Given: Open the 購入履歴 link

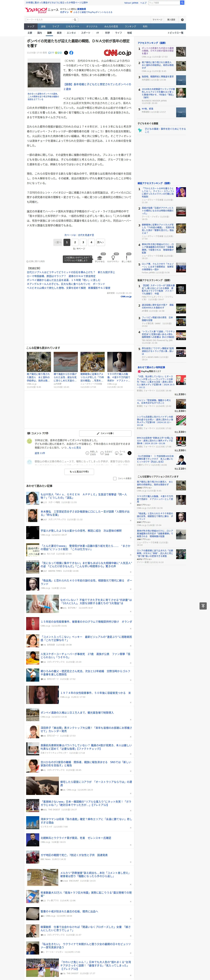Looking at the screenshot, I should pyautogui.click(x=171, y=19).
